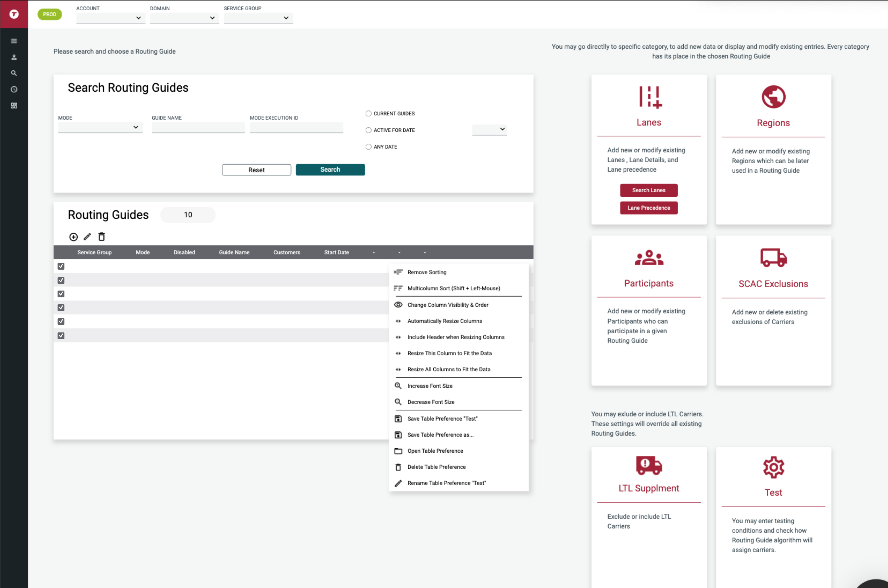
Task: Open the user profile sidebar icon
Action: coord(14,57)
